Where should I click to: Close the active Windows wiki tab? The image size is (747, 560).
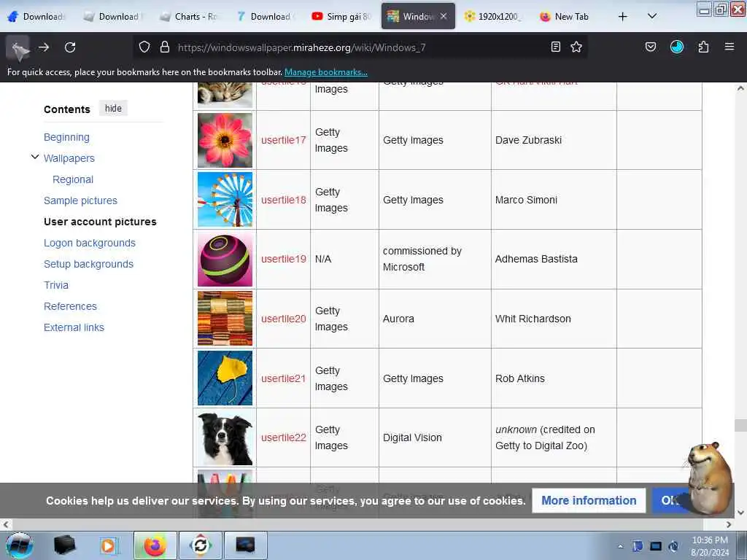[444, 16]
